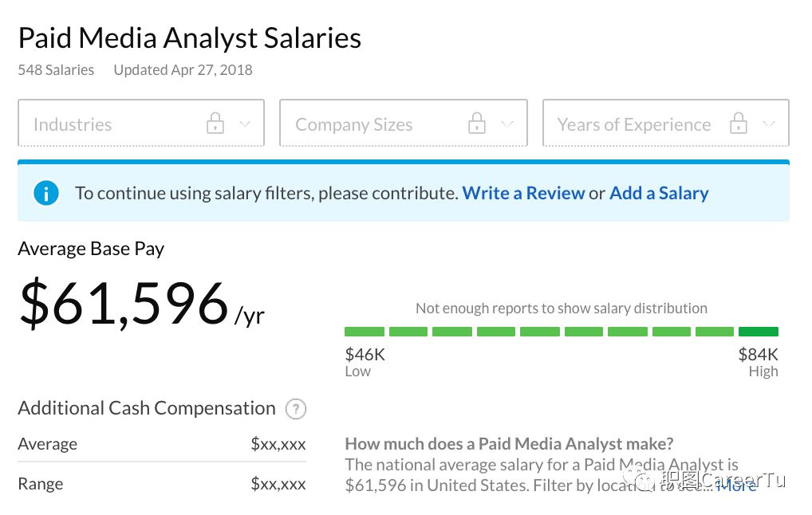Click the blue info circle icon
The image size is (812, 515).
46,193
